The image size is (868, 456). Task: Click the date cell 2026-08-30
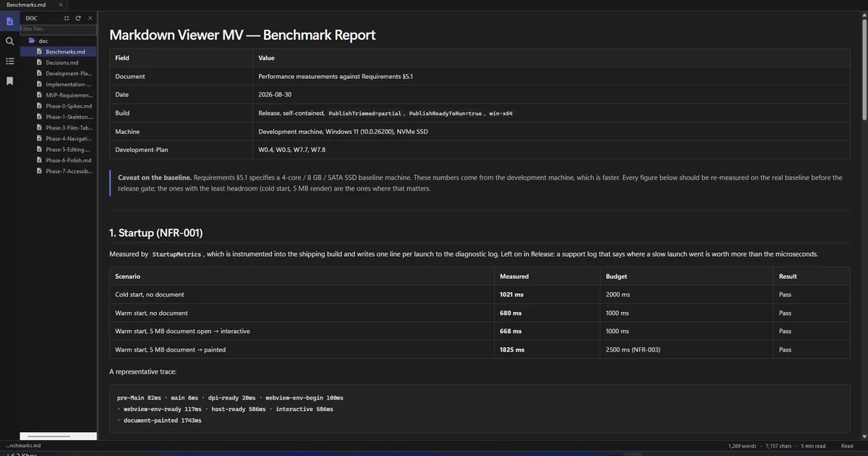click(551, 95)
